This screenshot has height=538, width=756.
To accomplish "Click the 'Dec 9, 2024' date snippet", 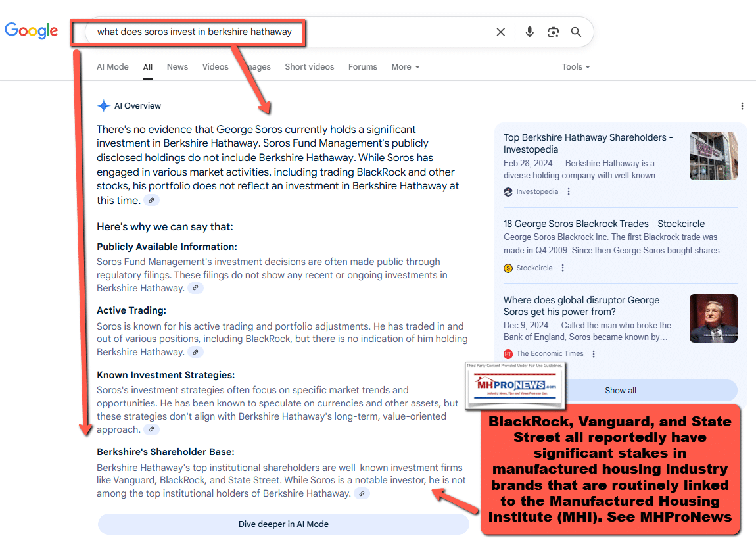I will coord(526,325).
